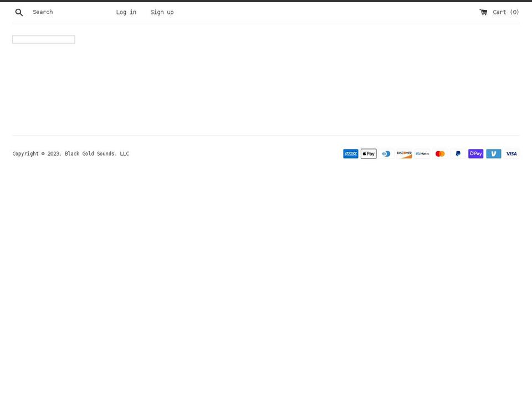
Task: Open the shopping cart icon
Action: coord(482,12)
